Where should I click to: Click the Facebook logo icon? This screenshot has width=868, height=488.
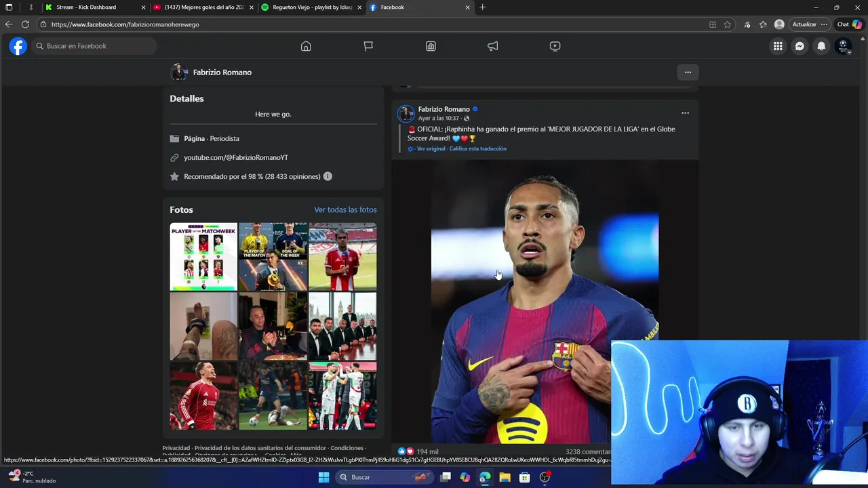pos(18,46)
